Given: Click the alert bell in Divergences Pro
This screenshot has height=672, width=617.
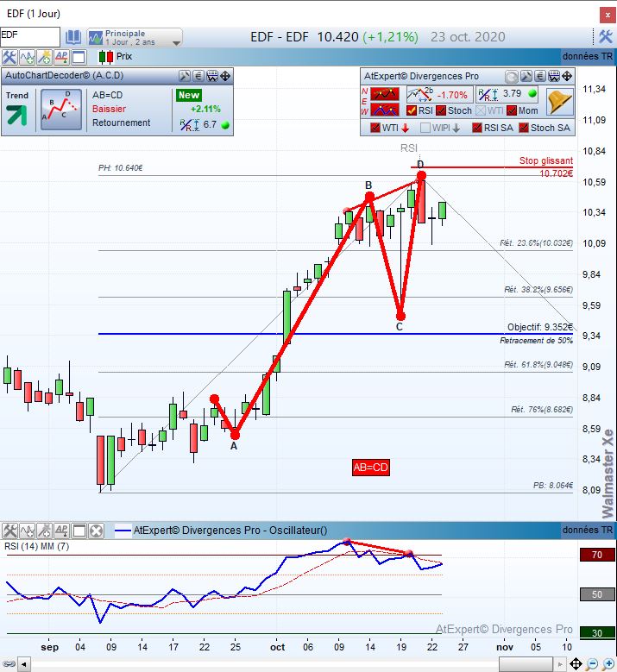Looking at the screenshot, I should [x=560, y=102].
